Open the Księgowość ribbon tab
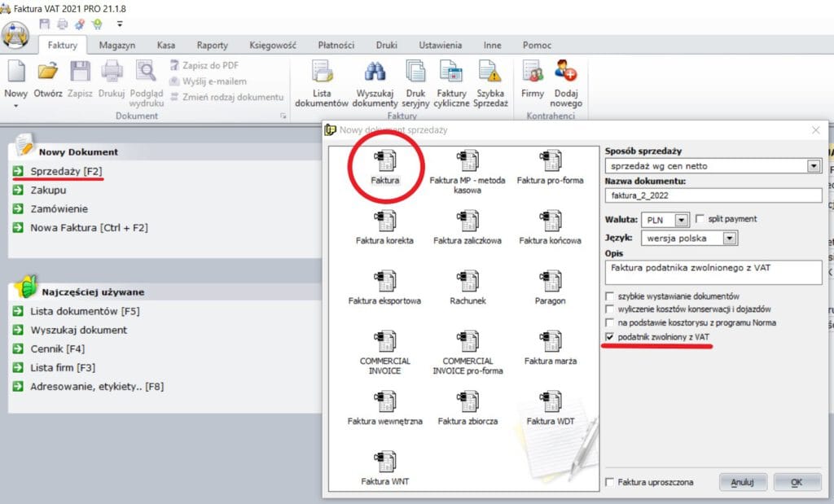Screen dimensions: 834x504 273,46
